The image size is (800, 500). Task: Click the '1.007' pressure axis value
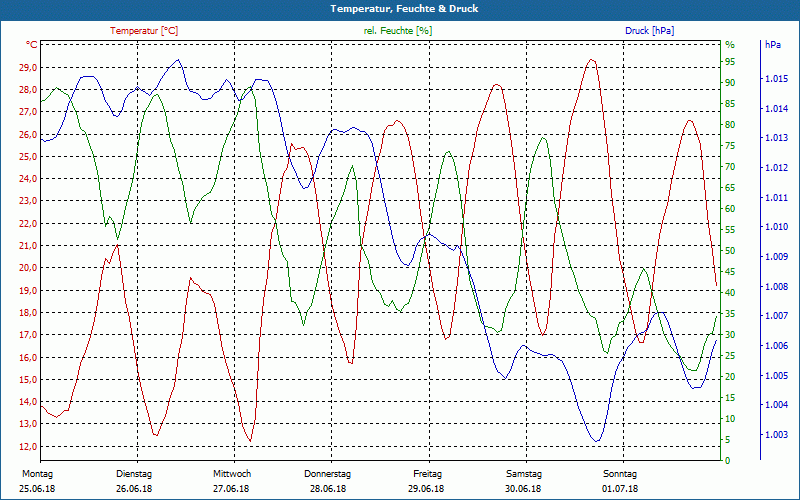click(x=776, y=316)
